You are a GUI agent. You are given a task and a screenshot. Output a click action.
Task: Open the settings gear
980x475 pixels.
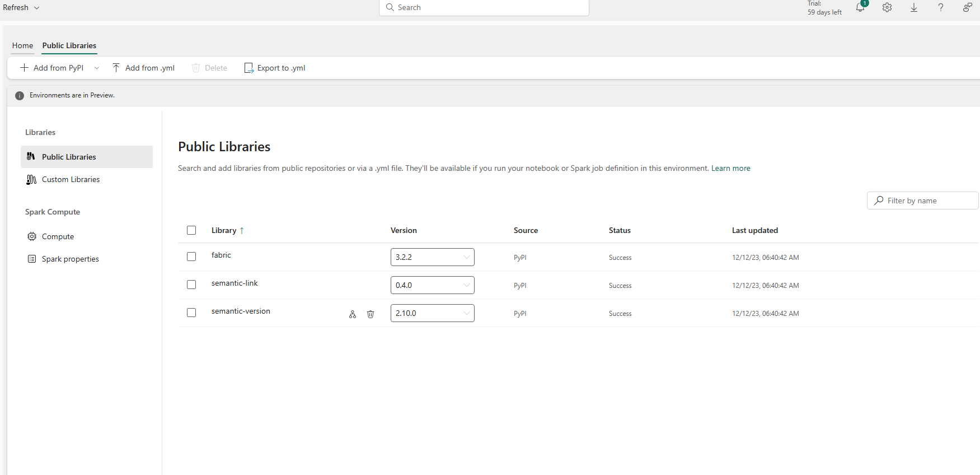pyautogui.click(x=887, y=7)
